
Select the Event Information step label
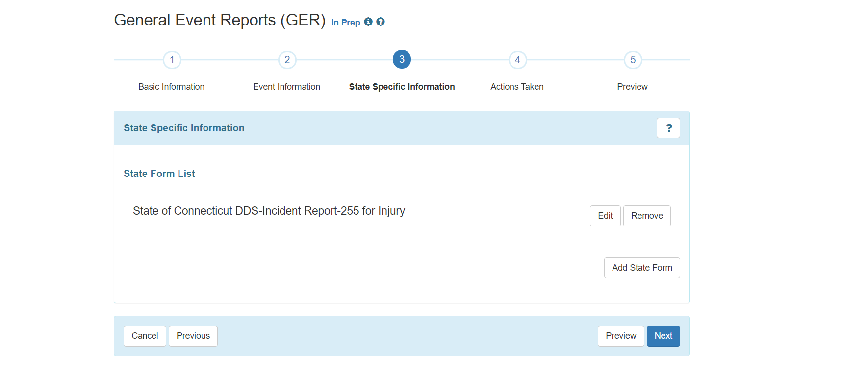286,87
